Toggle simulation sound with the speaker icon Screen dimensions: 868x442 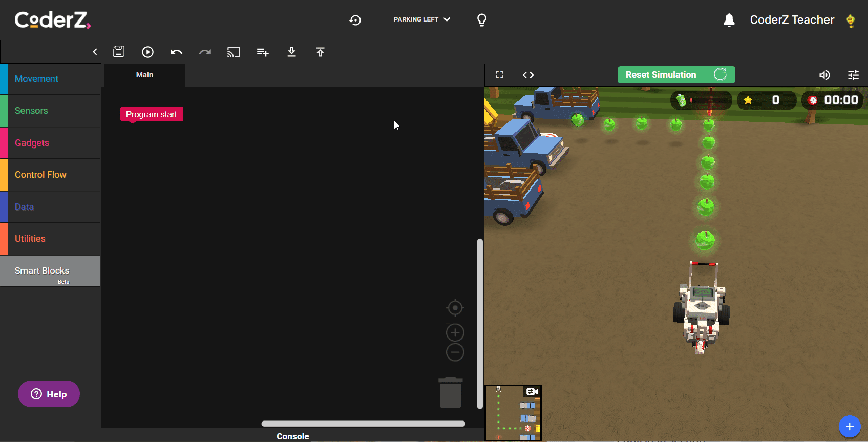pos(824,75)
